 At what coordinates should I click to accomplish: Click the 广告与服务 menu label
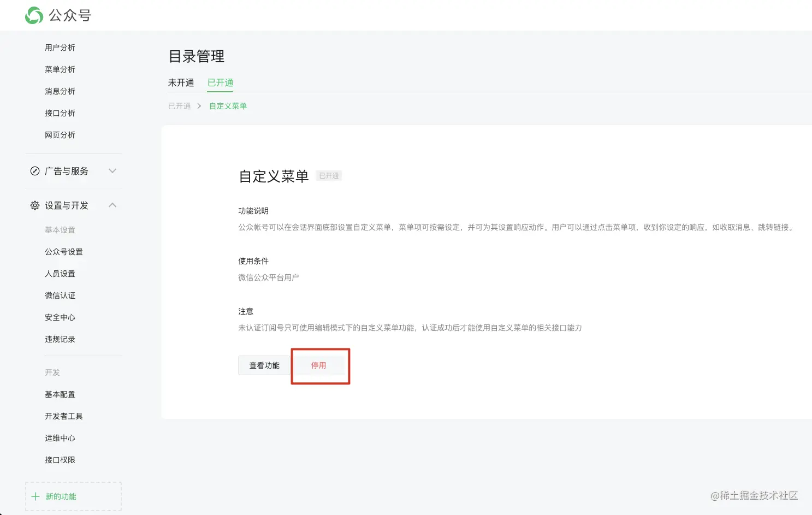67,171
